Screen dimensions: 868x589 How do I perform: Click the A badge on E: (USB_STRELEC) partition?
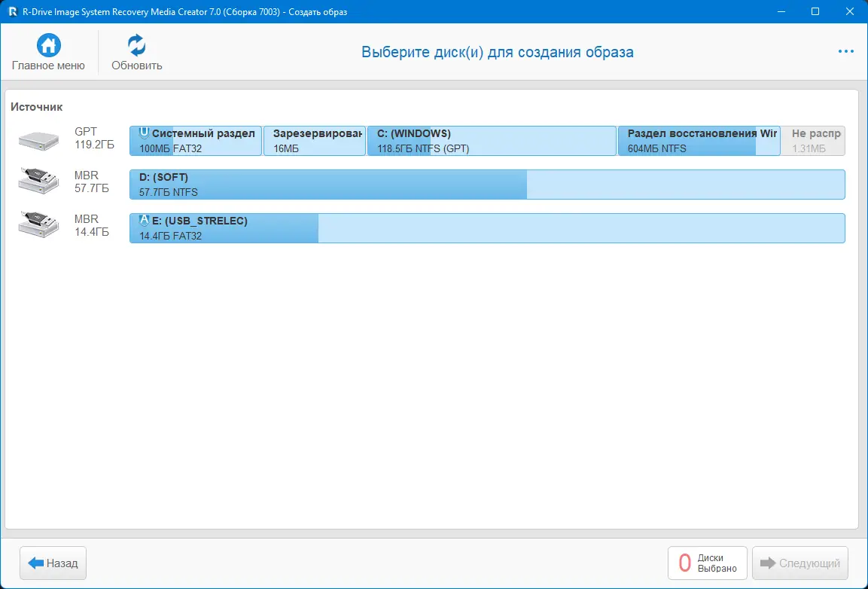click(144, 220)
